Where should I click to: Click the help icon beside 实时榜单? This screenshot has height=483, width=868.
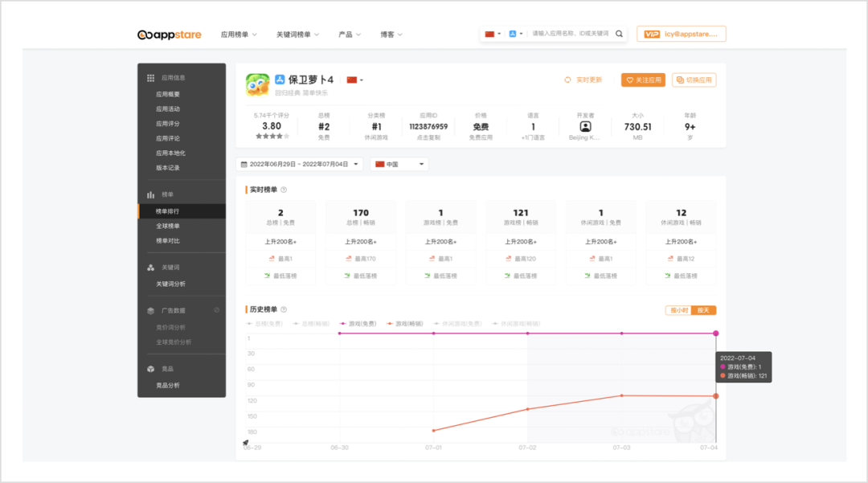[284, 190]
